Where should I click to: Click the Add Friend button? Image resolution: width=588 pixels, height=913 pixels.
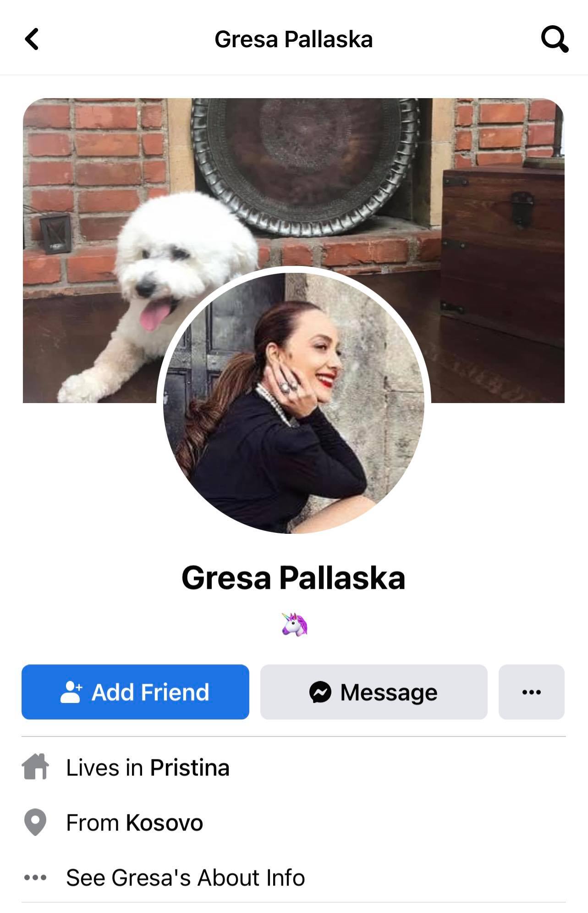point(135,692)
